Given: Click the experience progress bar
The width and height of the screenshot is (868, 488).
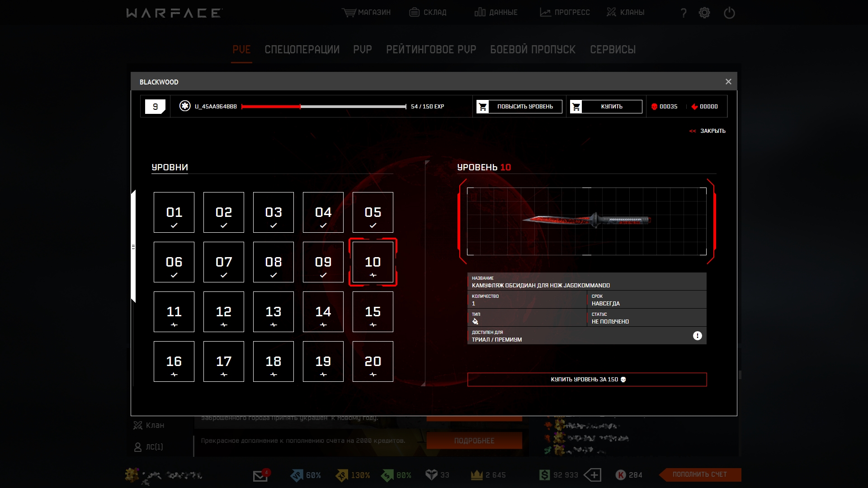Looking at the screenshot, I should click(x=324, y=107).
